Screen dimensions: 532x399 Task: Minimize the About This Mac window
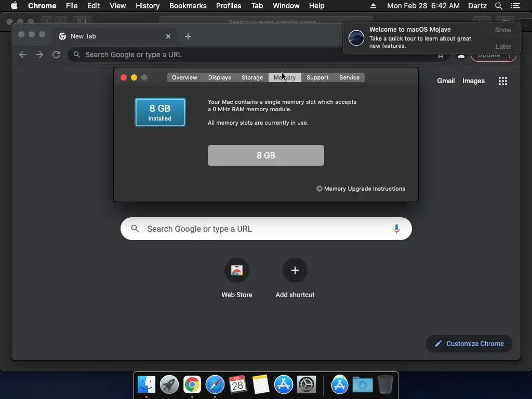coord(134,78)
